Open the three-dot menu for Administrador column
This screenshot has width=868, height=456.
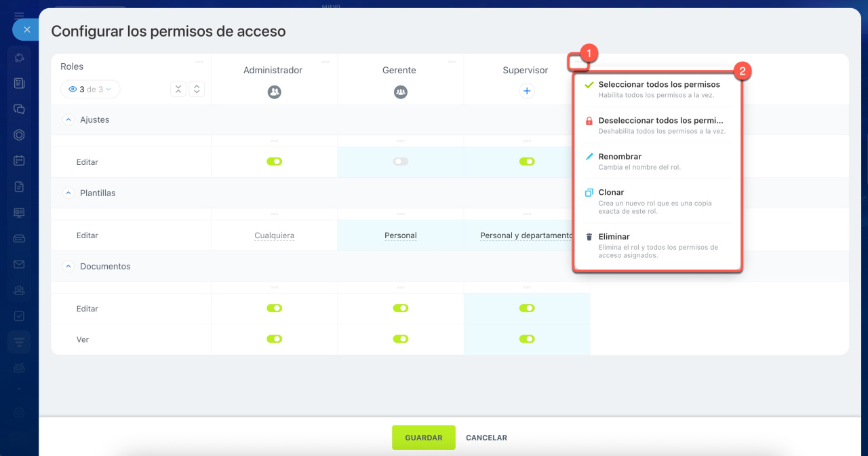(325, 62)
